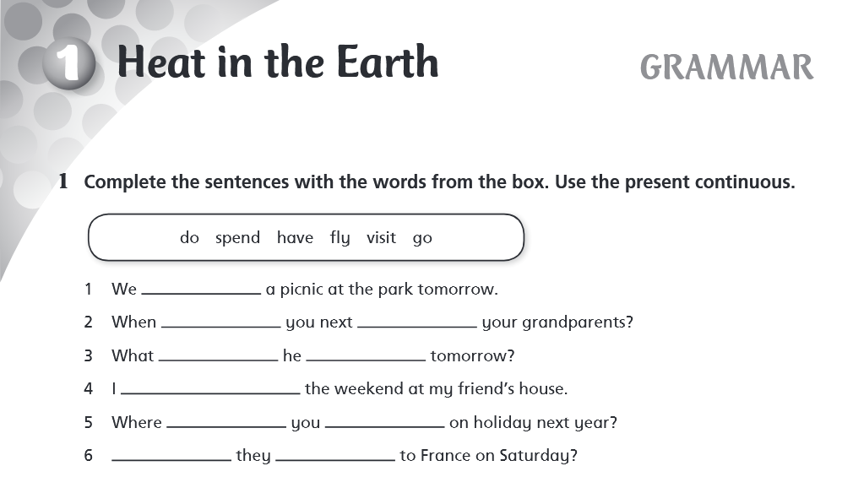Click the GRAMMAR section heading
This screenshot has width=853, height=504.
pyautogui.click(x=726, y=67)
